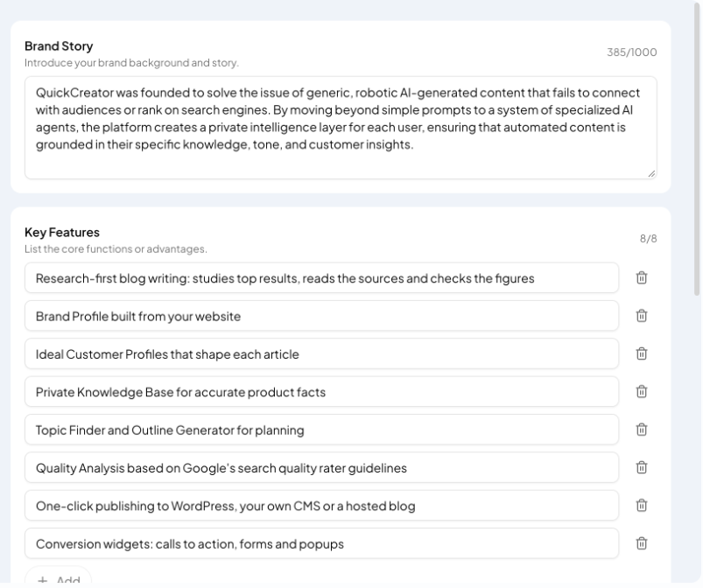The width and height of the screenshot is (703, 588).
Task: Click the Brand Story heading
Action: pyautogui.click(x=59, y=46)
